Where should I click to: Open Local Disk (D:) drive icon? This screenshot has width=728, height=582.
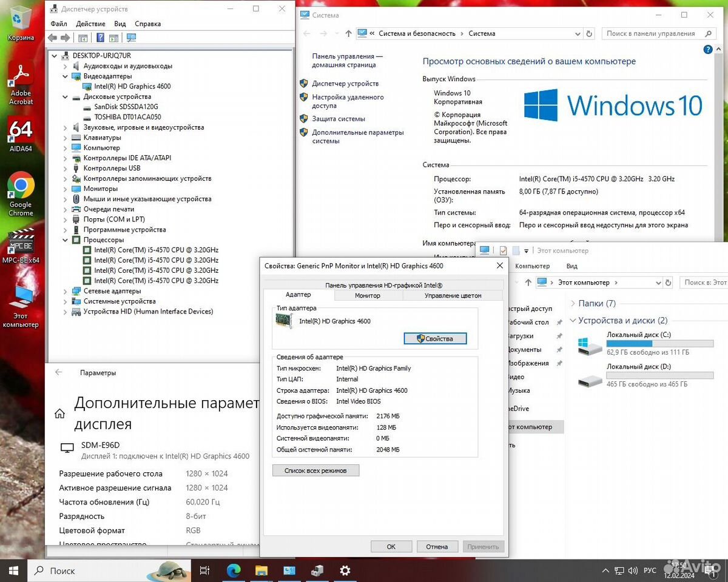click(590, 380)
